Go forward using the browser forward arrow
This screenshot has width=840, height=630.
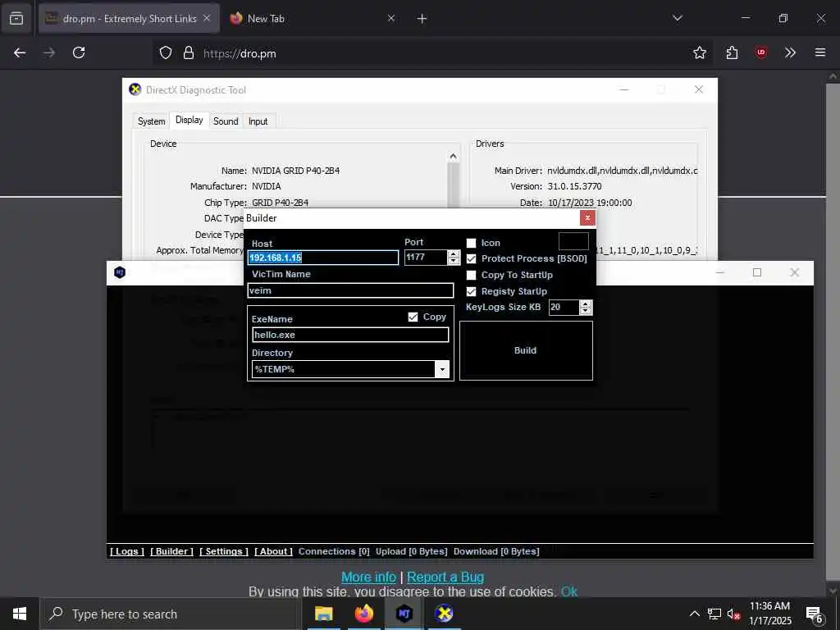coord(49,52)
